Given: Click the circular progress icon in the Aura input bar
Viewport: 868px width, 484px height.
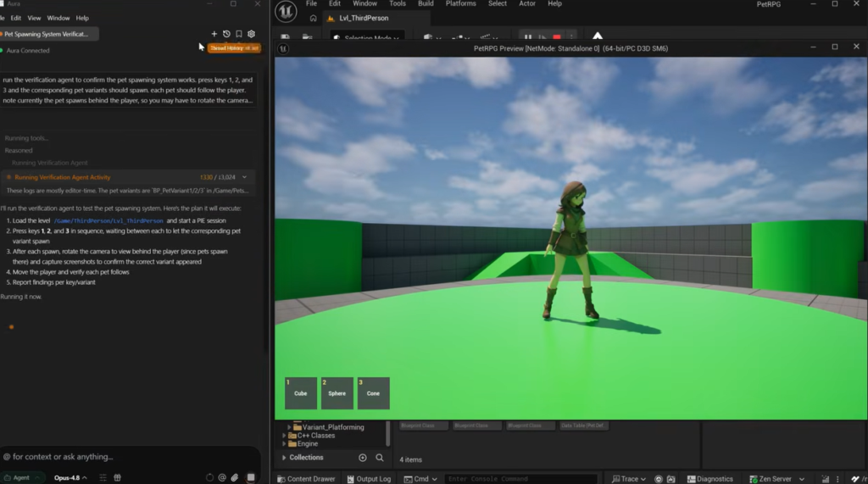Looking at the screenshot, I should [209, 477].
